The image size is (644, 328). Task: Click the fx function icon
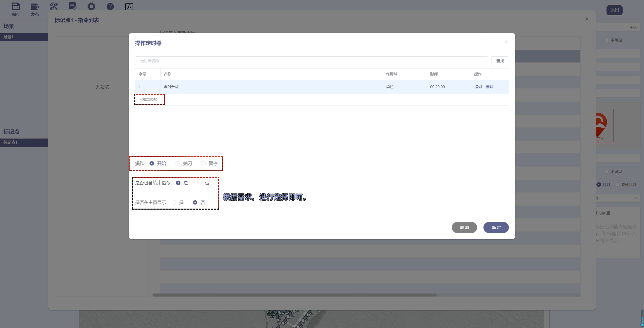coord(129,6)
